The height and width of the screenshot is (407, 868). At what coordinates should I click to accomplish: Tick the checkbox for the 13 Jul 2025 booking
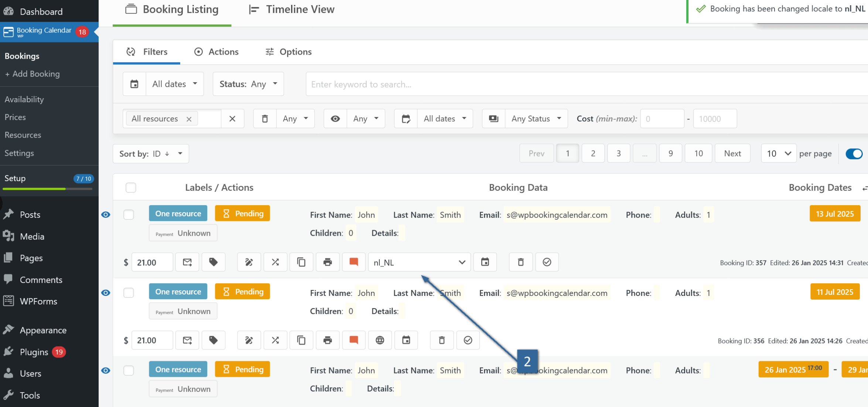click(129, 214)
